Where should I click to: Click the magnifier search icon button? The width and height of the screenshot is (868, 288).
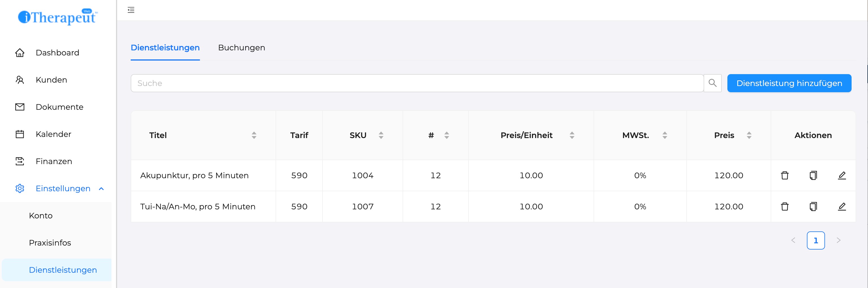click(x=712, y=83)
